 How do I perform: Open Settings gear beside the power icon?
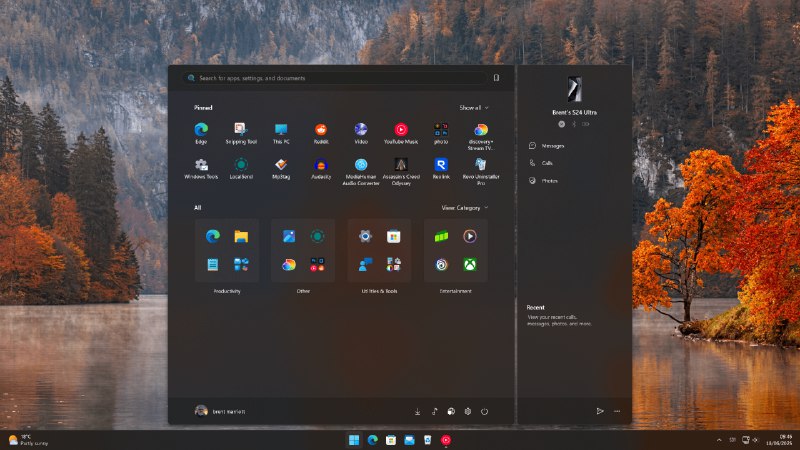coord(467,412)
